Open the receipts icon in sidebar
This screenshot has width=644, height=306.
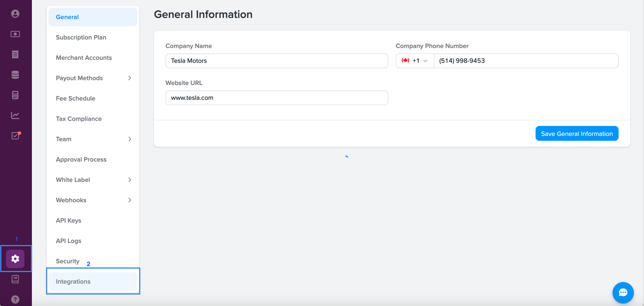pos(15,54)
